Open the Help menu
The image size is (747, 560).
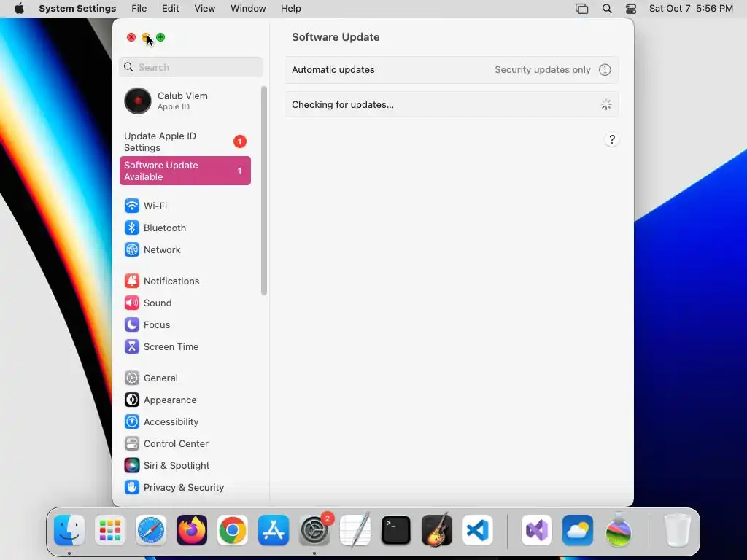[290, 9]
